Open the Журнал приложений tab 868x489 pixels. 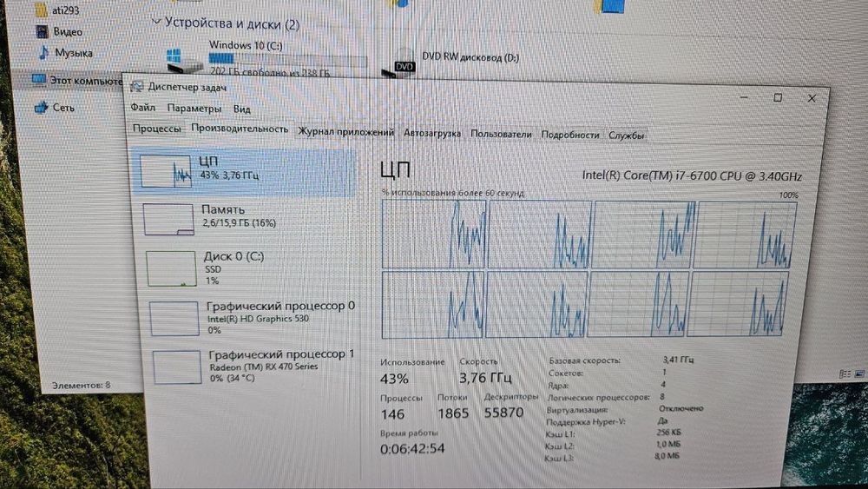346,131
